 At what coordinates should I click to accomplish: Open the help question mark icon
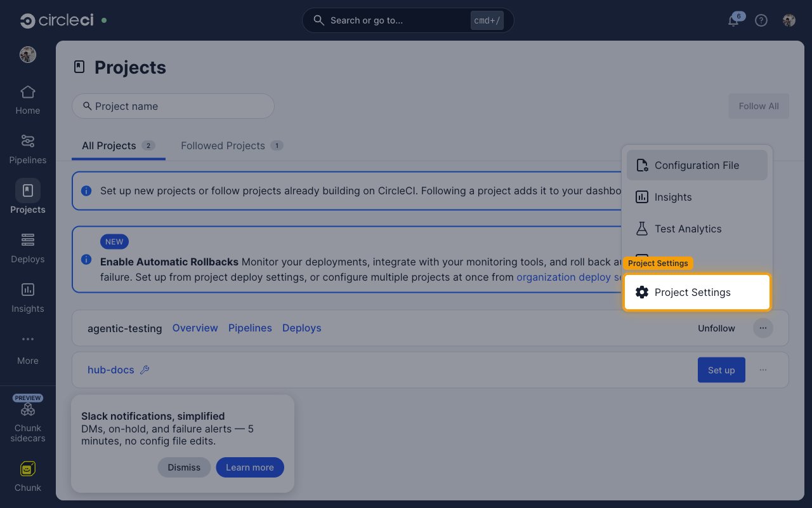761,20
